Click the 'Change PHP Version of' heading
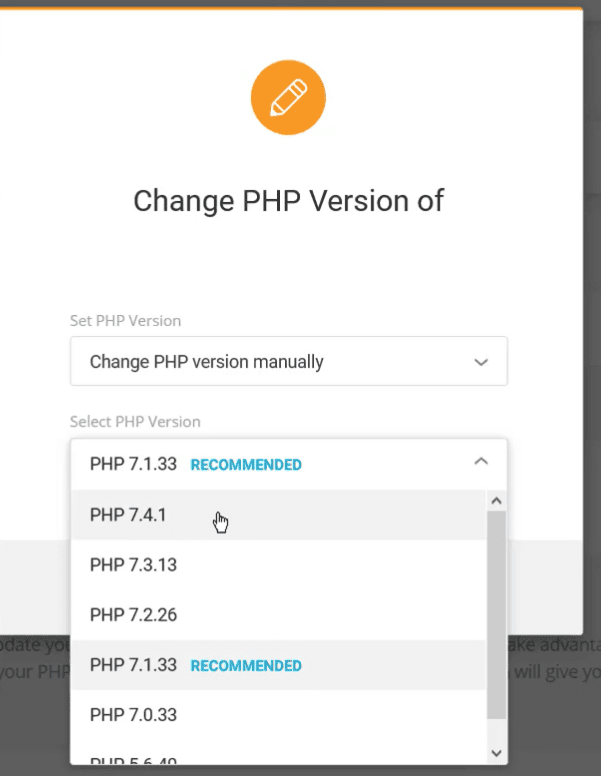This screenshot has width=601, height=776. coord(288,200)
